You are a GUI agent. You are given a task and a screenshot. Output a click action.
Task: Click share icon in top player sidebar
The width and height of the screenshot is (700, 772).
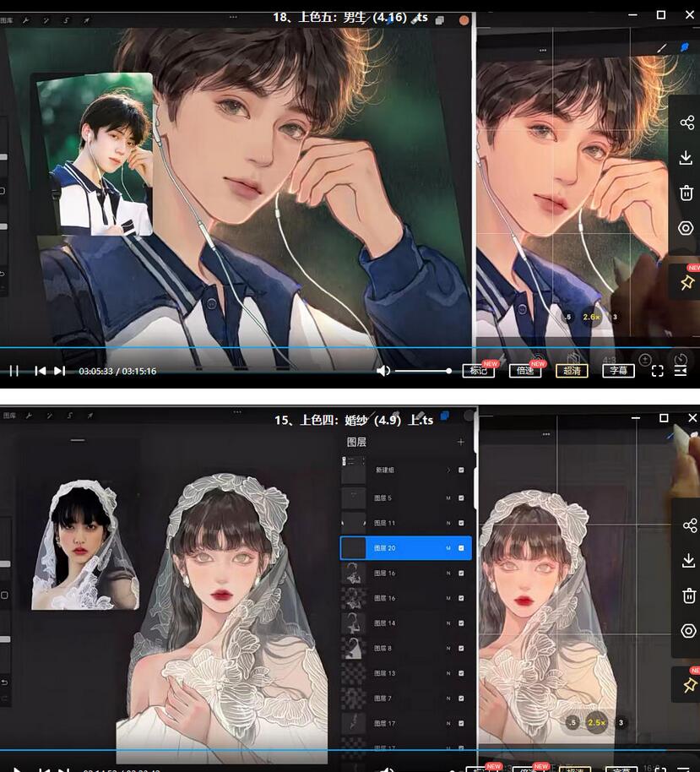686,122
